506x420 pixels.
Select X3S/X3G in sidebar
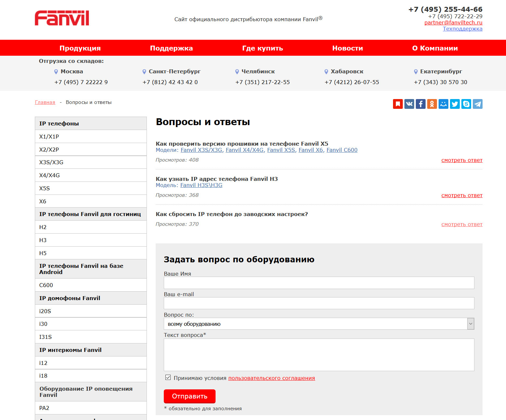pos(91,162)
